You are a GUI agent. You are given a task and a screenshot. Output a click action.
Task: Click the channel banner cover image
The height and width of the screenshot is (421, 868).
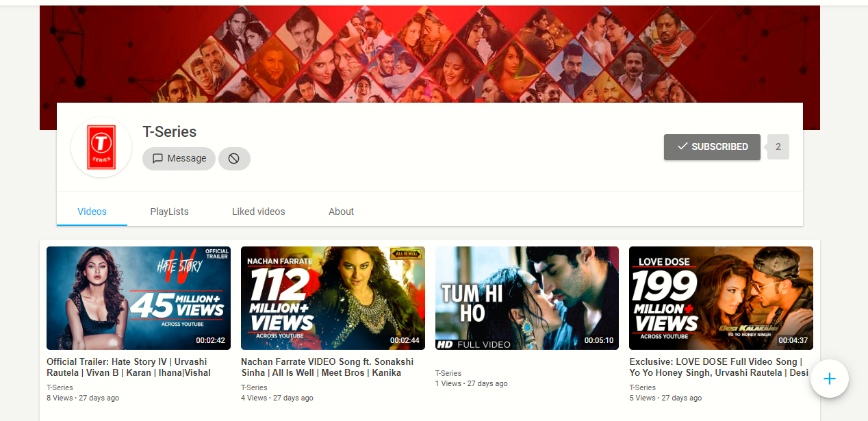tap(430, 54)
